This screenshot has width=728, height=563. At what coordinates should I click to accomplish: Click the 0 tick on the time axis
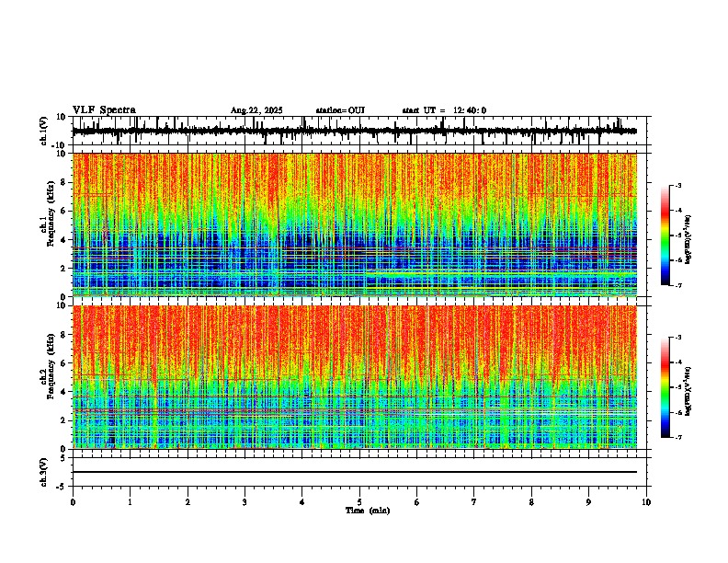(x=73, y=502)
